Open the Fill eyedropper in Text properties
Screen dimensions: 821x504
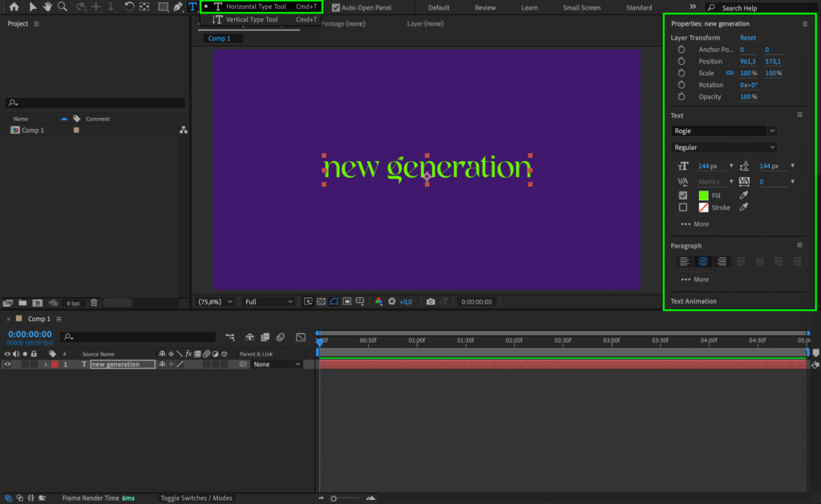tap(744, 195)
